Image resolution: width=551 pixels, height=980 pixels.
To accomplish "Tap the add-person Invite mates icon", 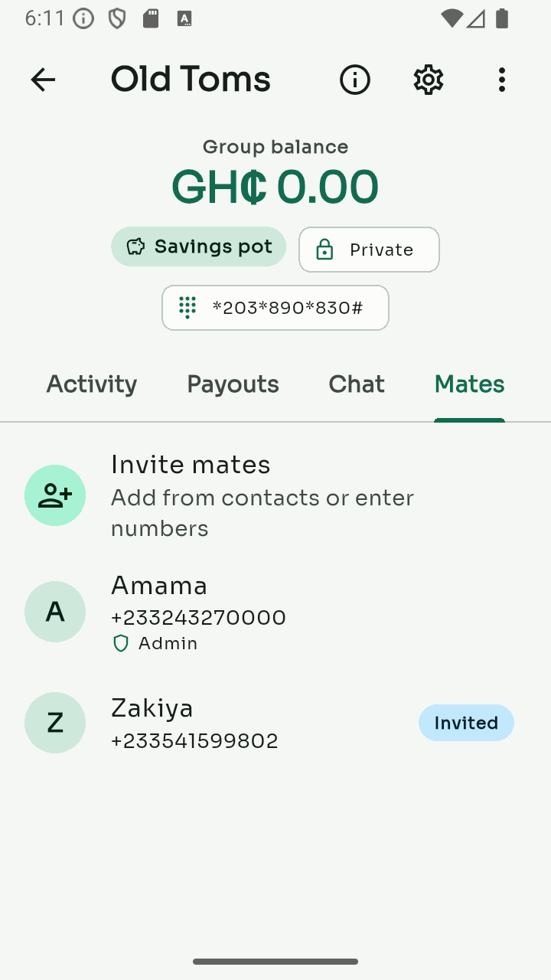I will point(55,495).
